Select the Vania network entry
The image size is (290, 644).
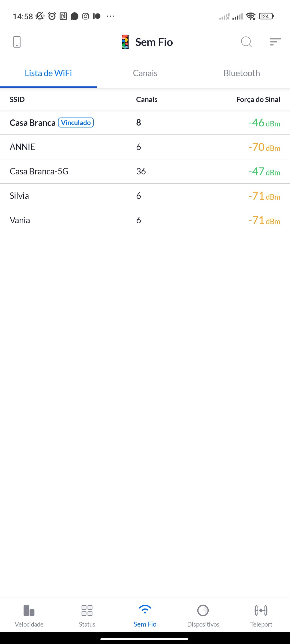click(x=145, y=220)
